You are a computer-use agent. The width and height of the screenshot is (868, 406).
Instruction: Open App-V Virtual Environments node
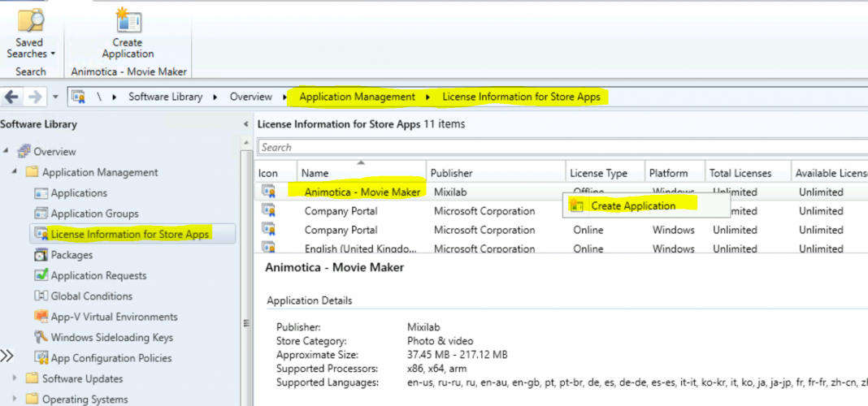tap(114, 317)
